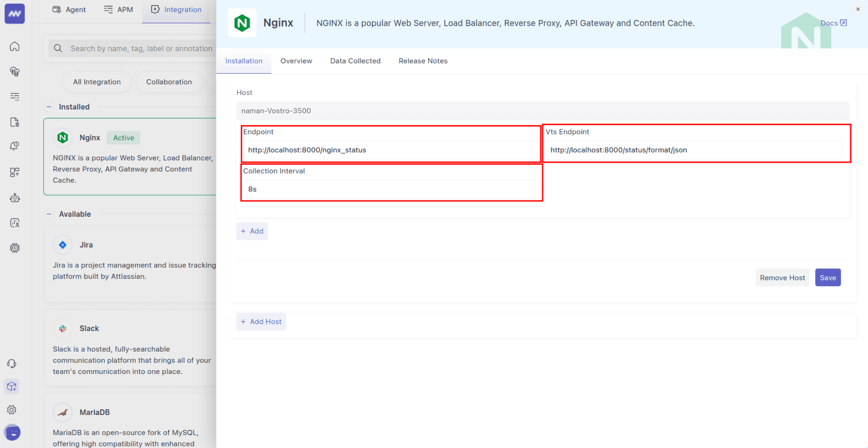Open the settings gear sidebar icon
The image size is (868, 448).
12,410
